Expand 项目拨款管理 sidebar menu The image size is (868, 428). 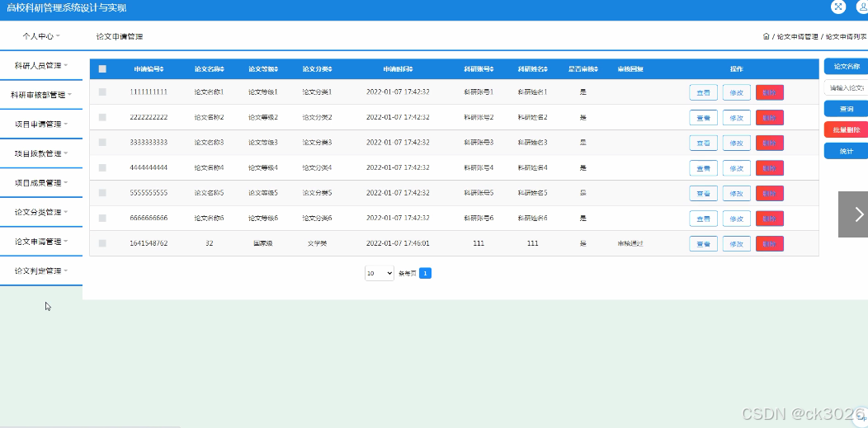point(41,153)
